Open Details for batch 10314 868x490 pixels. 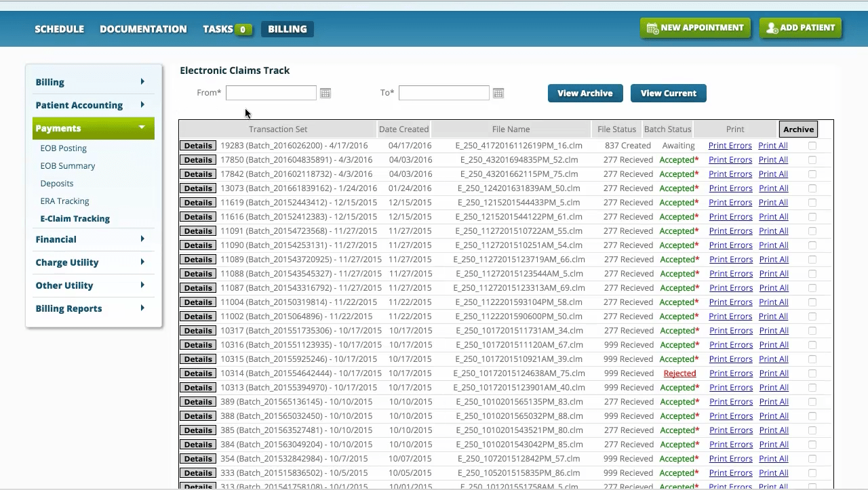pos(198,373)
